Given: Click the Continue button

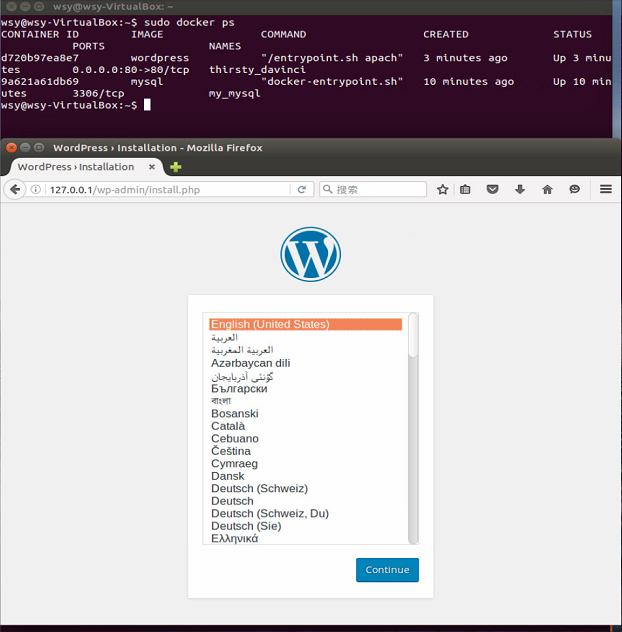Looking at the screenshot, I should click(387, 570).
